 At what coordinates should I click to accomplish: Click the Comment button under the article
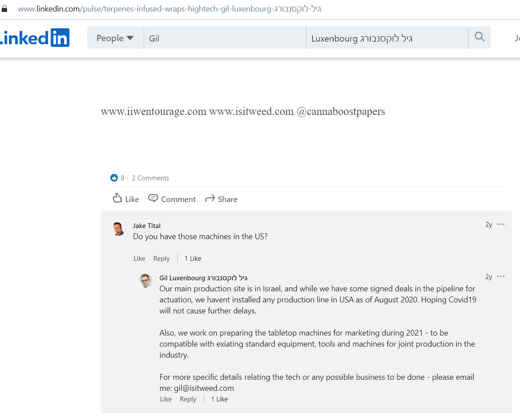(172, 199)
